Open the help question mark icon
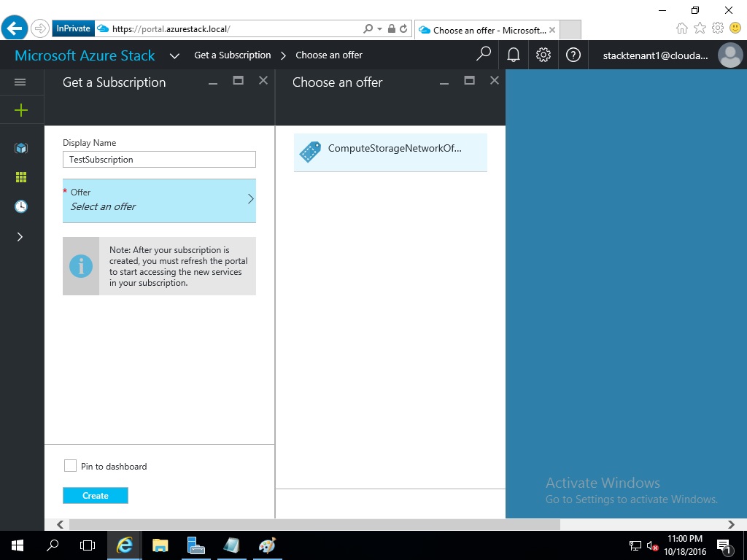This screenshot has height=560, width=747. 573,55
